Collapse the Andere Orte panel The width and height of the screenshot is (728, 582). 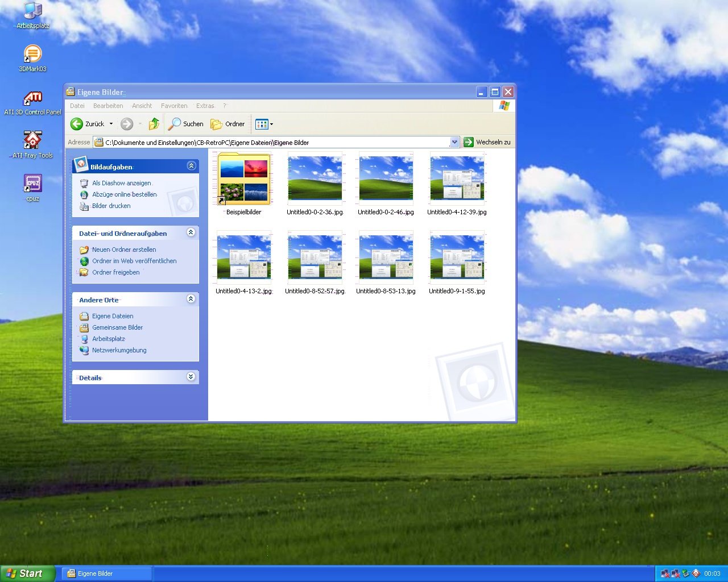click(191, 299)
